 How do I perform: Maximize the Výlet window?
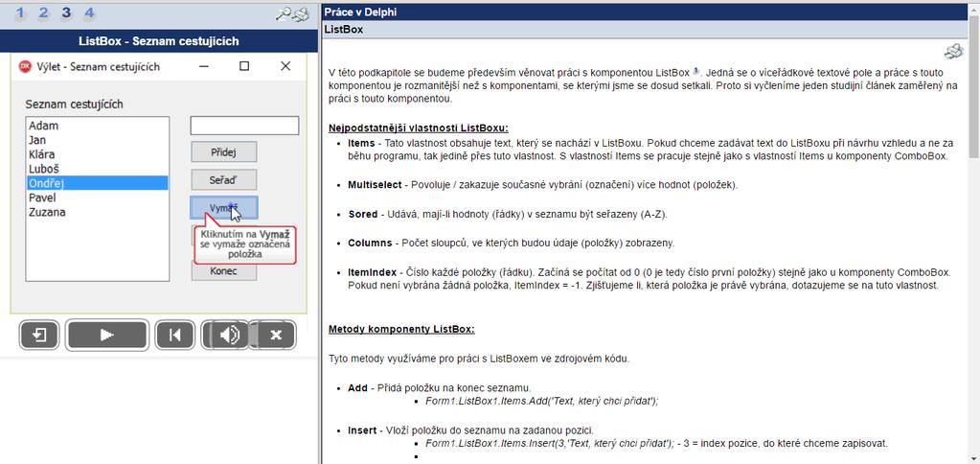(244, 65)
